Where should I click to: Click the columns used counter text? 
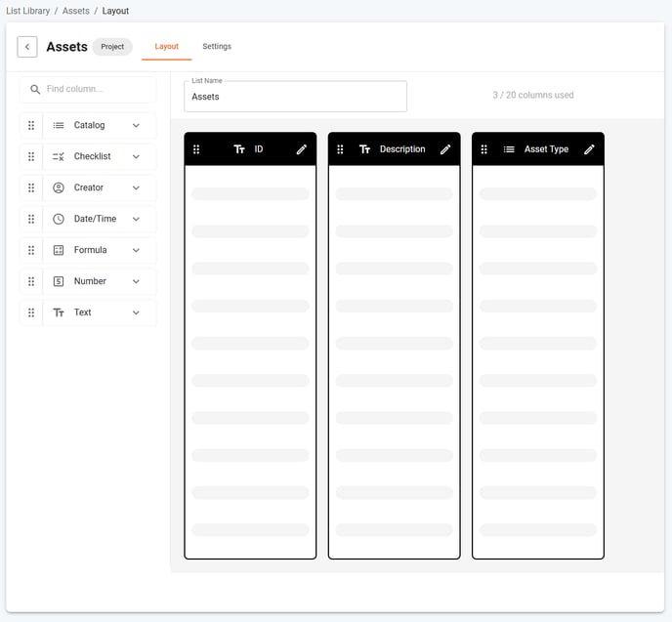tap(533, 95)
